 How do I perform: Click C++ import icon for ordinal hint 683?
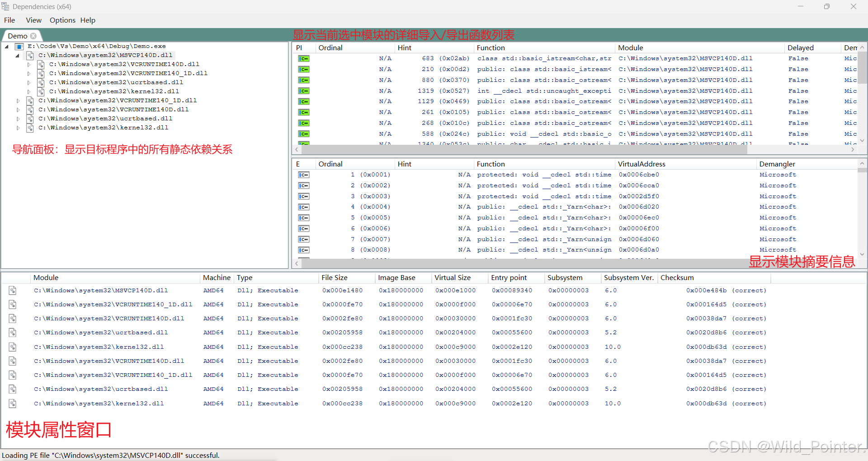[x=304, y=58]
